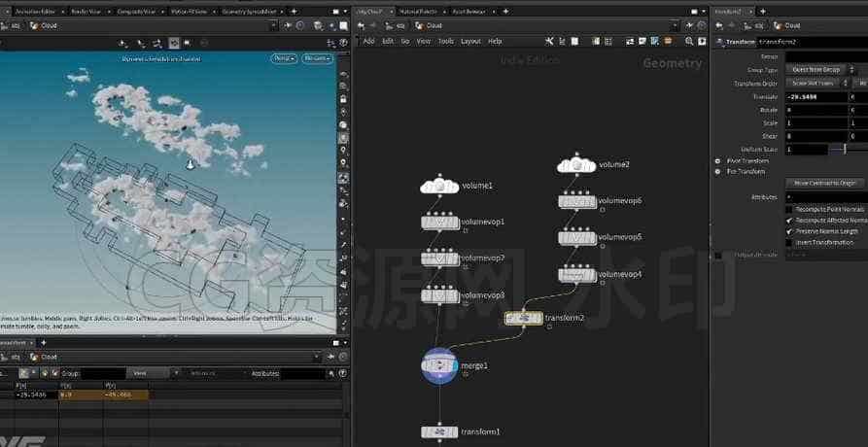
Task: Open the Tools menu in network editor
Action: pyautogui.click(x=445, y=42)
